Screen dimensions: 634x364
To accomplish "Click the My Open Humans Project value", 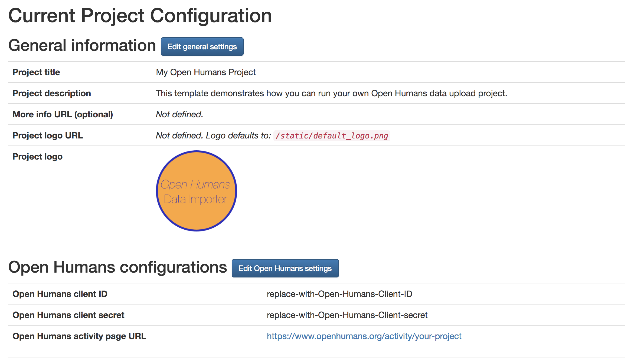I will (x=205, y=72).
